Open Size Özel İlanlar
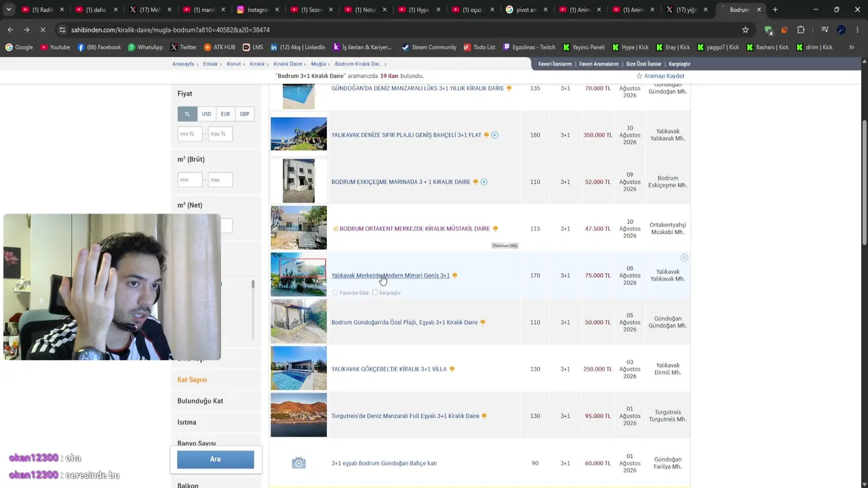The height and width of the screenshot is (488, 868). [x=644, y=64]
